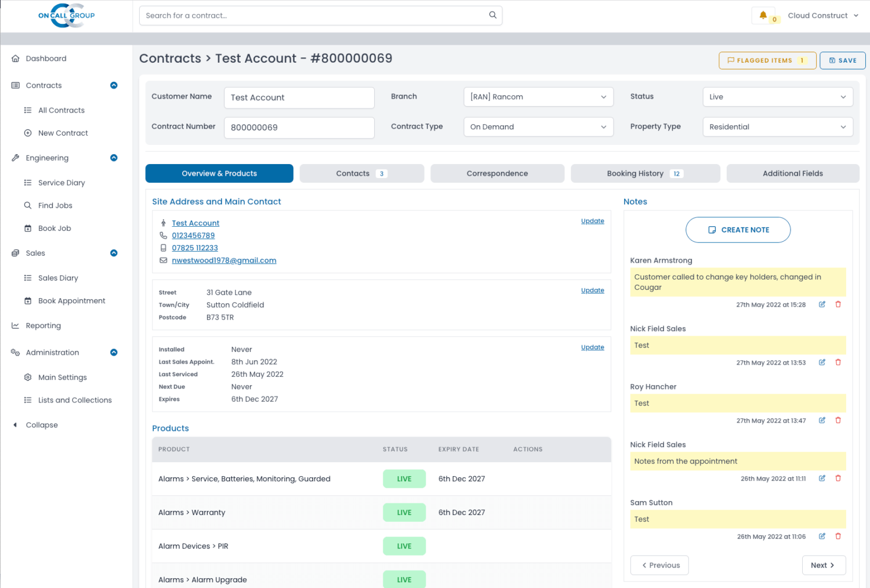Image resolution: width=870 pixels, height=588 pixels.
Task: Open the Property Type dropdown
Action: [x=778, y=127]
